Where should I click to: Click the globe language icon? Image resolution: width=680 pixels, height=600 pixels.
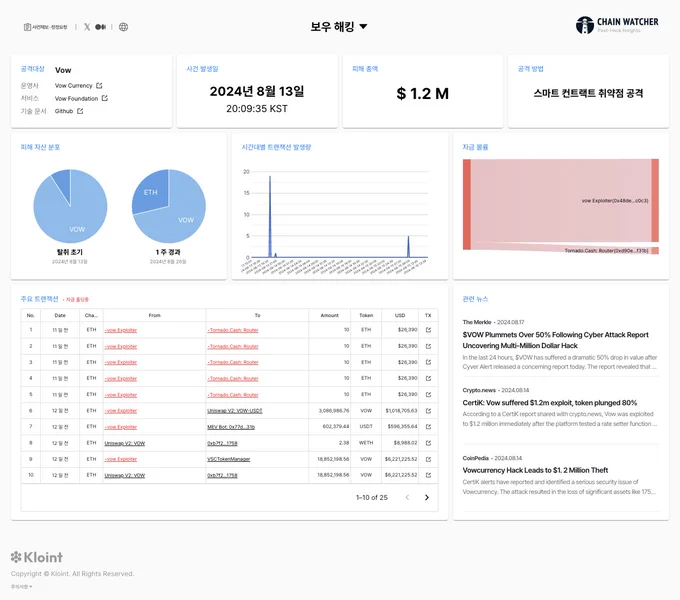pyautogui.click(x=123, y=27)
